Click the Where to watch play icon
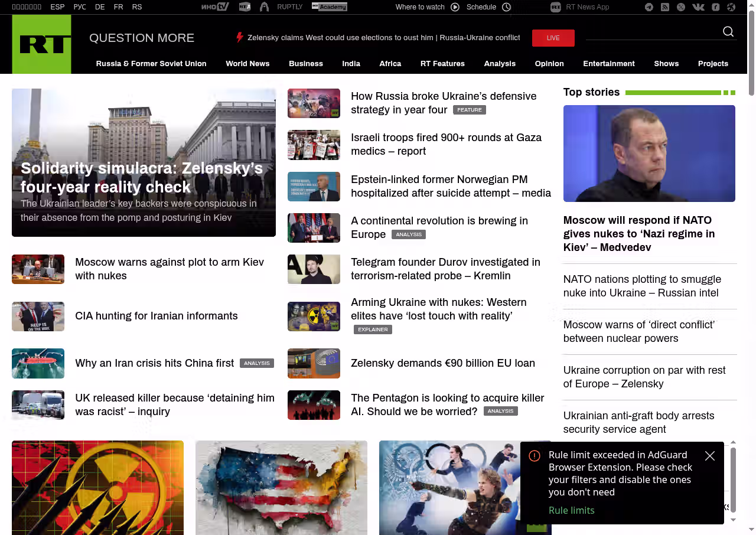Image resolution: width=756 pixels, height=535 pixels. point(455,7)
